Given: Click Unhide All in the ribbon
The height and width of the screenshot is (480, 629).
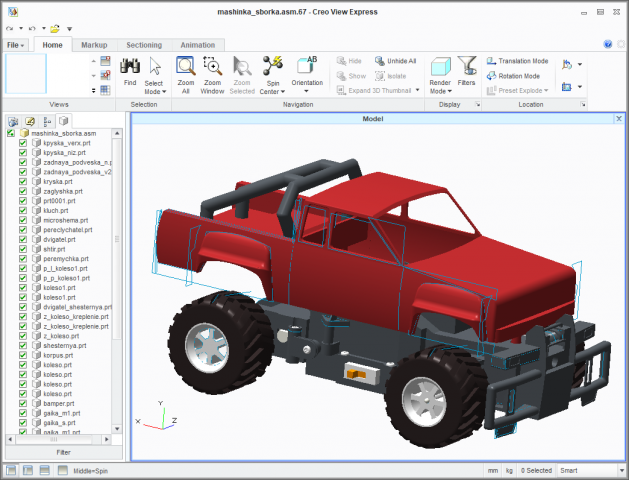Looking at the screenshot, I should click(396, 61).
